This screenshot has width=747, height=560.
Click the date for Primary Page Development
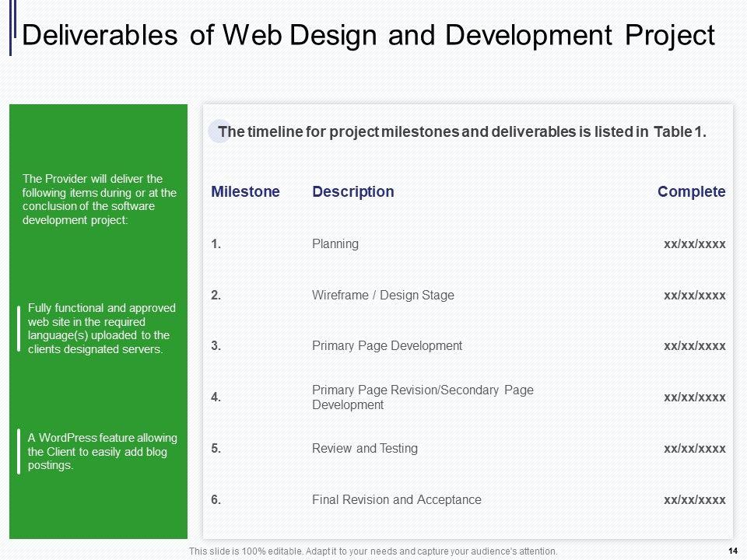(695, 346)
